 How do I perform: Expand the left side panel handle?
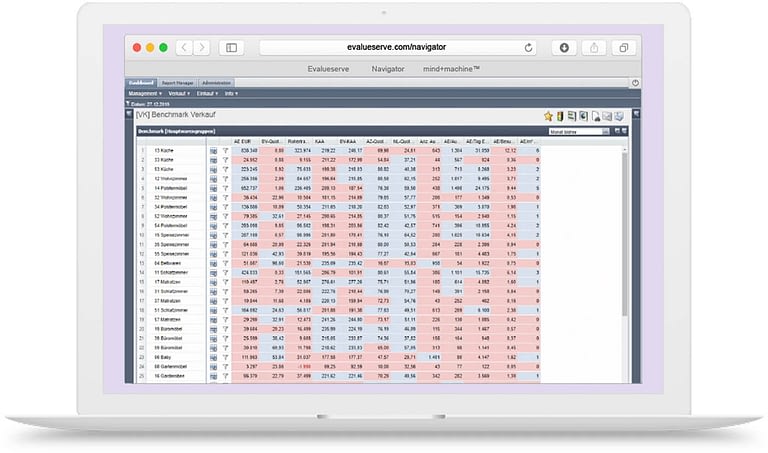[129, 114]
